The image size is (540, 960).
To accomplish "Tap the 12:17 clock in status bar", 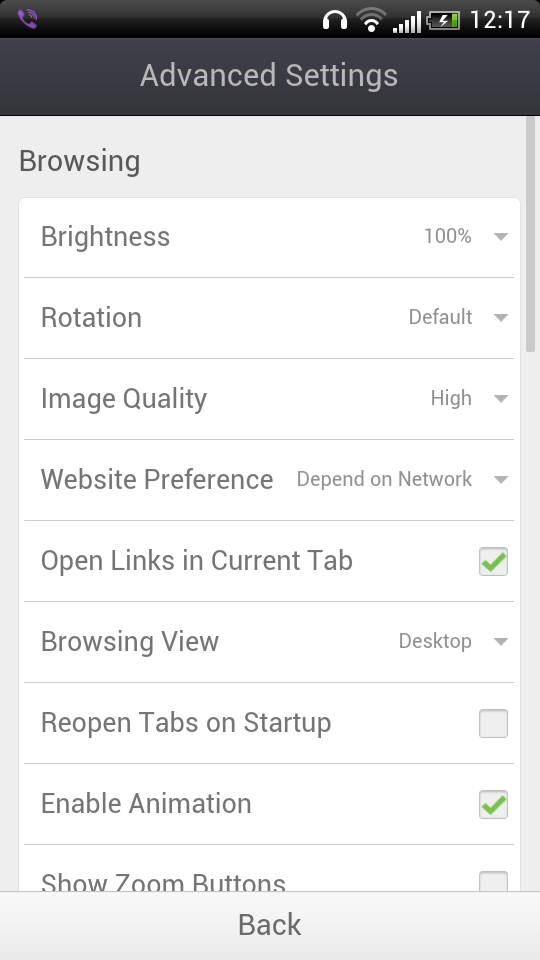I will point(500,20).
